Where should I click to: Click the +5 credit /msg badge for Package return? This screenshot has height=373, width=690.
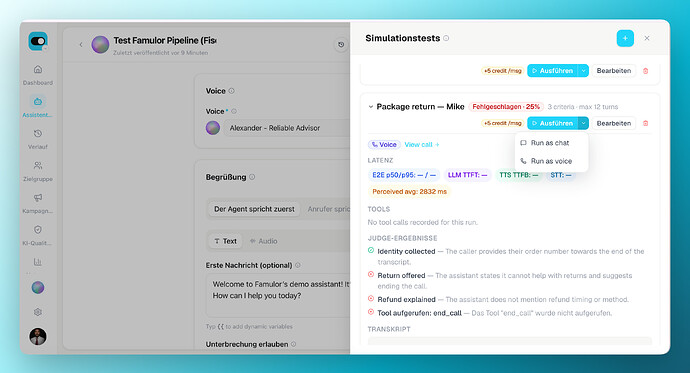click(x=502, y=123)
